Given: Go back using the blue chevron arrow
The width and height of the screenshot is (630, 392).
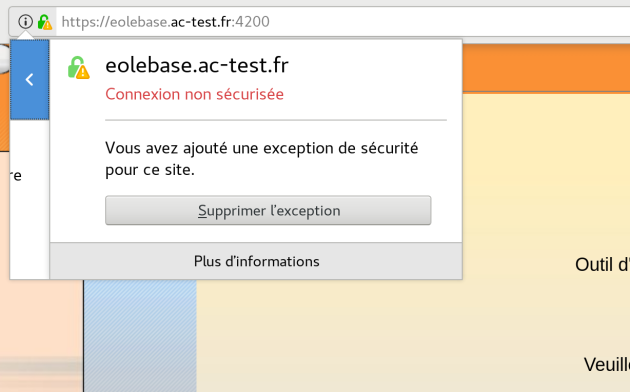Looking at the screenshot, I should tap(29, 80).
